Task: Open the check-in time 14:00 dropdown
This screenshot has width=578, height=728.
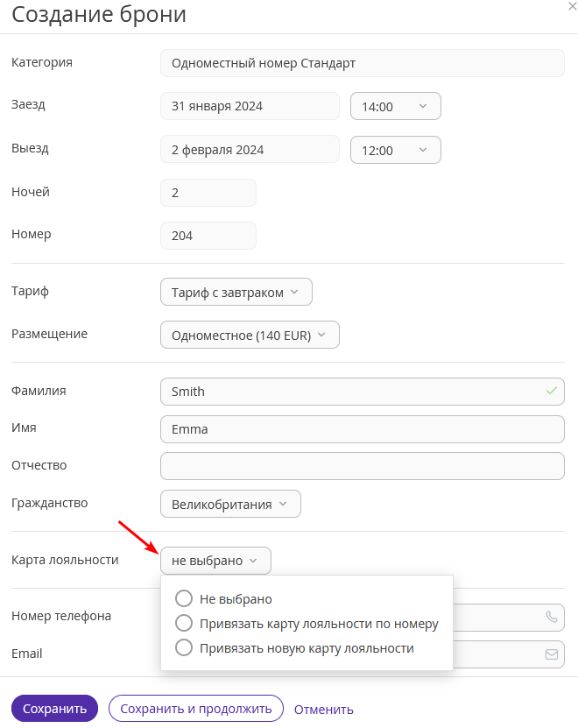Action: [x=396, y=106]
